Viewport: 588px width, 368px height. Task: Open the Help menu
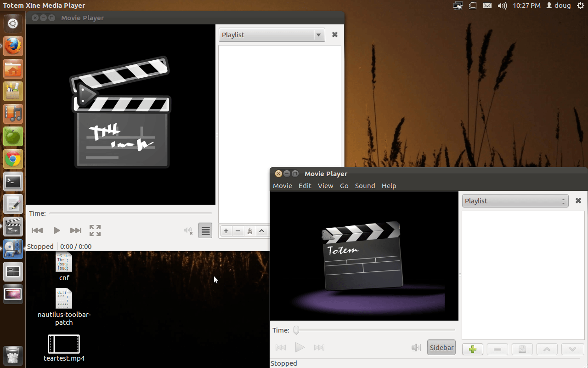coord(389,186)
